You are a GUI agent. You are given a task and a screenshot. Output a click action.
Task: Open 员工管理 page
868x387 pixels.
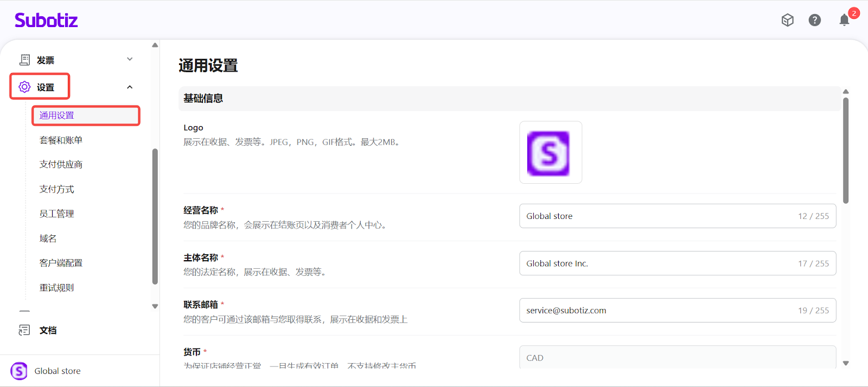56,214
